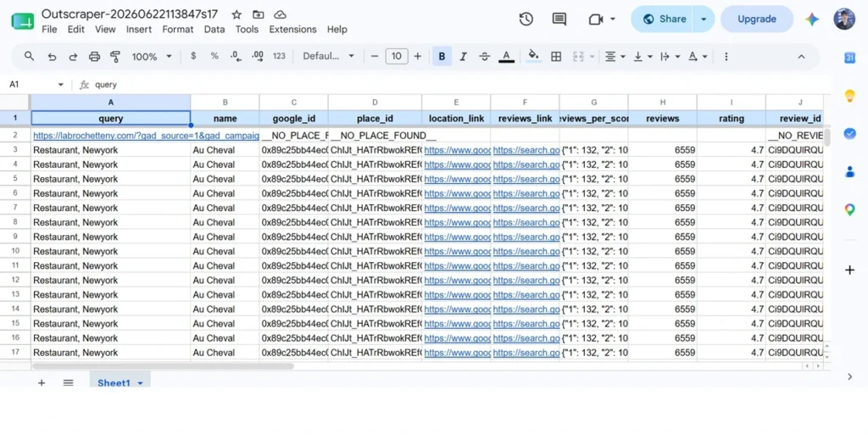Screen dimensions: 868x440
Task: Start a Meet call camera icon
Action: click(x=596, y=19)
